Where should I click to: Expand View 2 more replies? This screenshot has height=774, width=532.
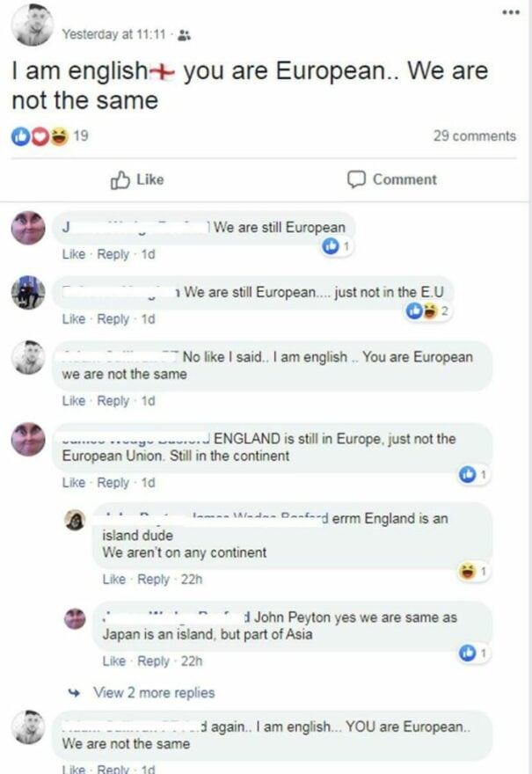pos(154,693)
